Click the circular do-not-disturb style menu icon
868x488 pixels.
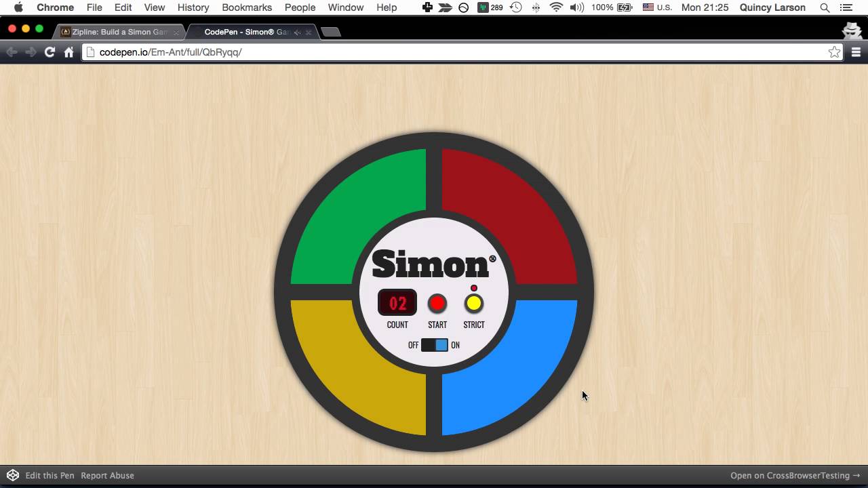(x=463, y=7)
